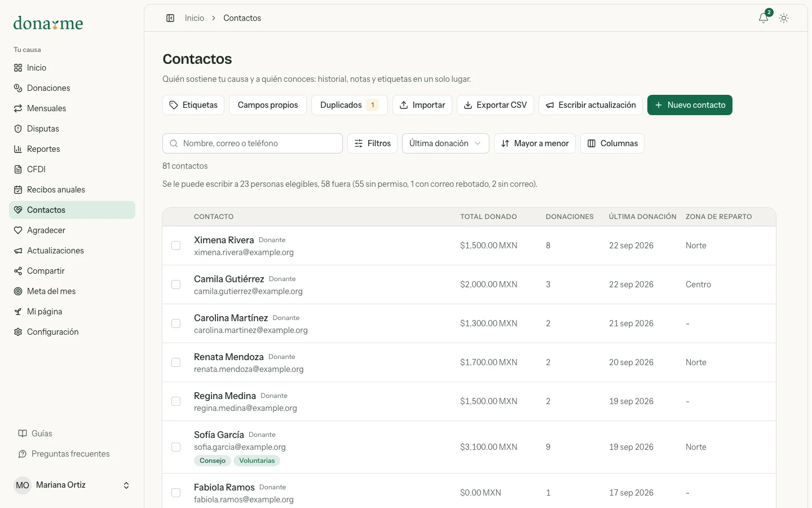The width and height of the screenshot is (812, 508).
Task: Click the Nuevo contacto button
Action: [x=690, y=105]
